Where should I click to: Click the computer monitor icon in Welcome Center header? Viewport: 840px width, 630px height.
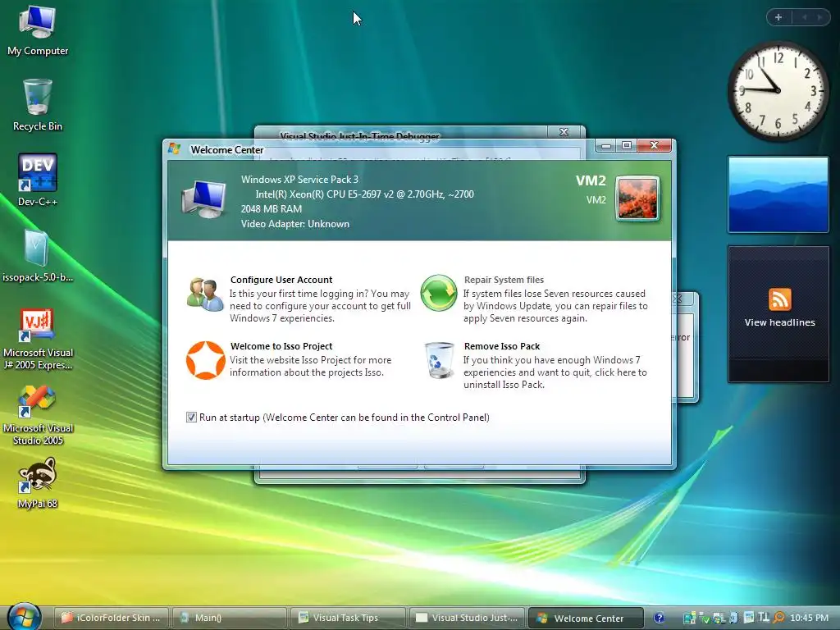pos(204,199)
